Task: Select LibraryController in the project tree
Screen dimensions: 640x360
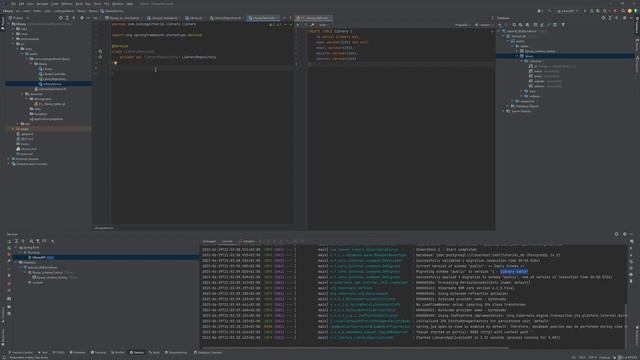Action: point(52,74)
